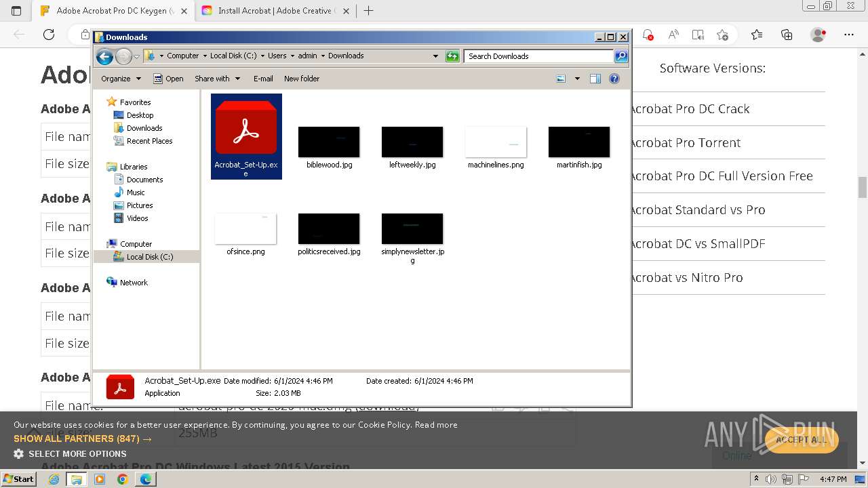Image resolution: width=868 pixels, height=488 pixels.
Task: Open Google Chrome from the taskbar
Action: click(x=122, y=479)
